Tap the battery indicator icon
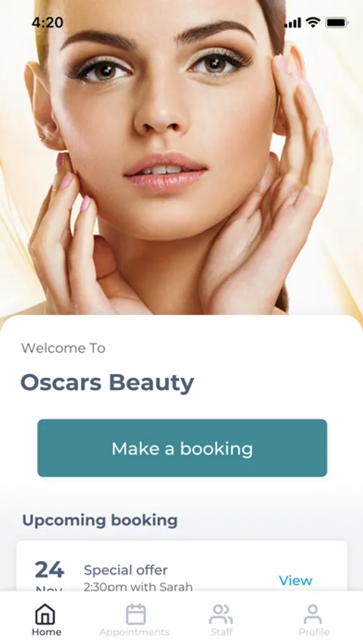 [337, 23]
